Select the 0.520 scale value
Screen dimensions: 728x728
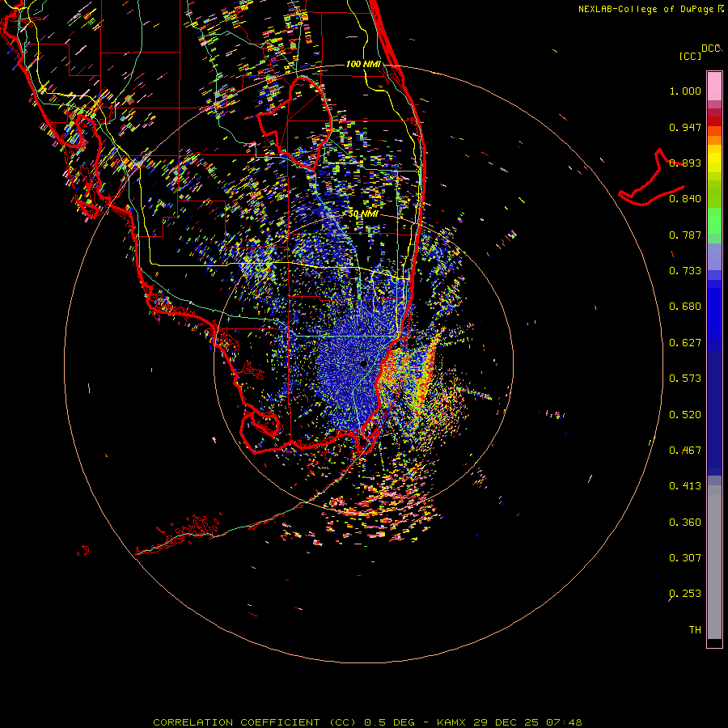pos(685,415)
